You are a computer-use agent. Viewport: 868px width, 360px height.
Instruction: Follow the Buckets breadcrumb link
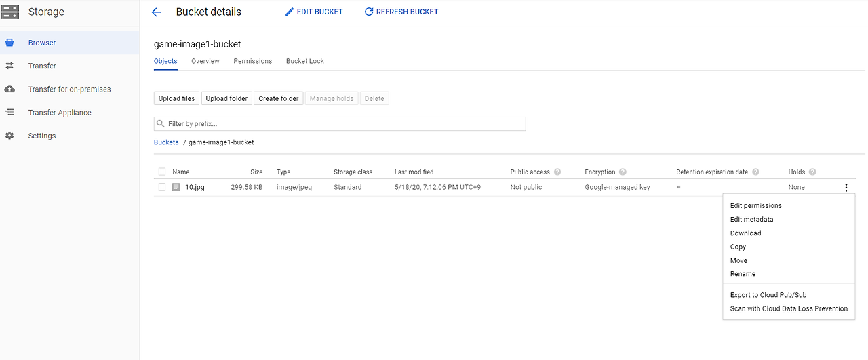coord(166,142)
